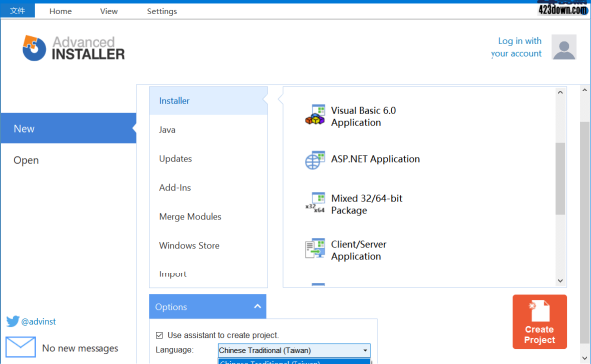Click ASP.NET Application label

[x=375, y=159]
